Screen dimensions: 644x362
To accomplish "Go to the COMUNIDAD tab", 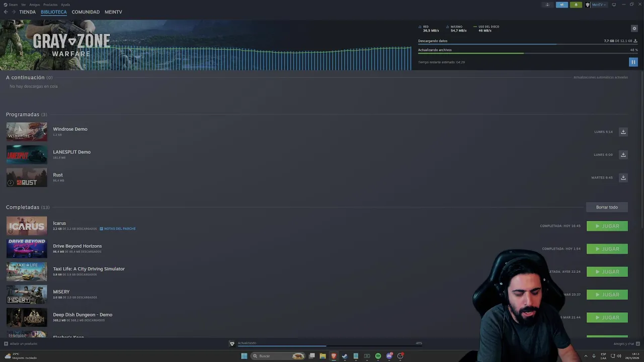I will (x=86, y=12).
